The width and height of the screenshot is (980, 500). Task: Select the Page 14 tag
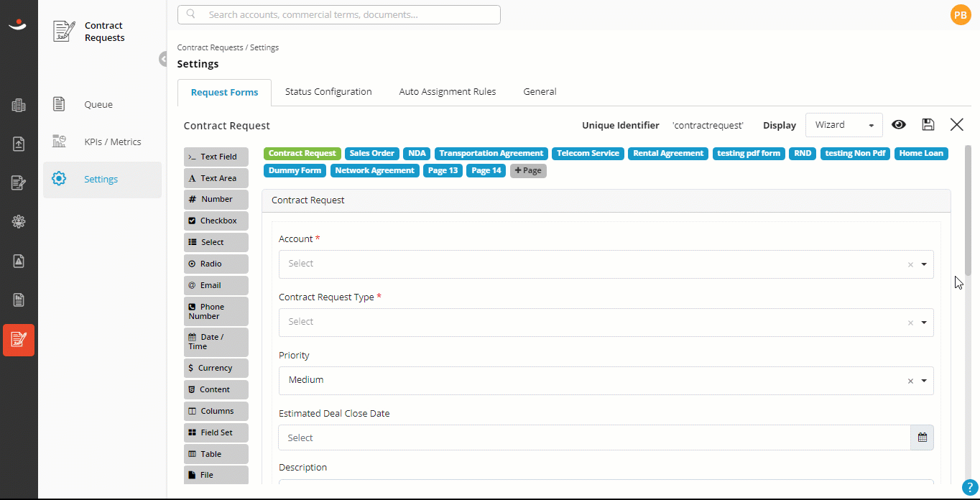tap(486, 171)
